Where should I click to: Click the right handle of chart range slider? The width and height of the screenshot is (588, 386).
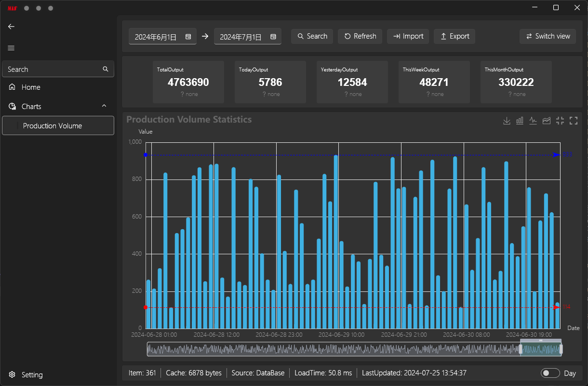pyautogui.click(x=561, y=349)
